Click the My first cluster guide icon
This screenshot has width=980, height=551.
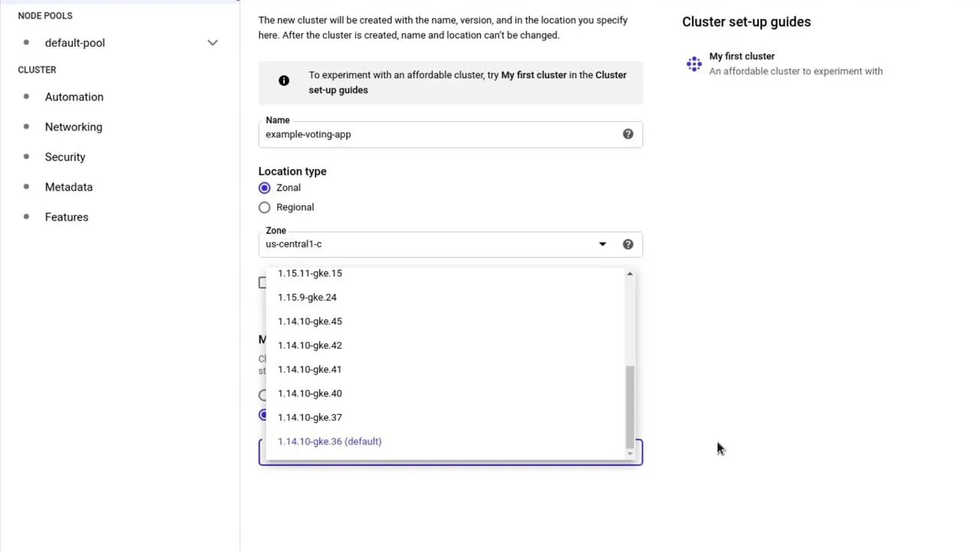pos(694,64)
